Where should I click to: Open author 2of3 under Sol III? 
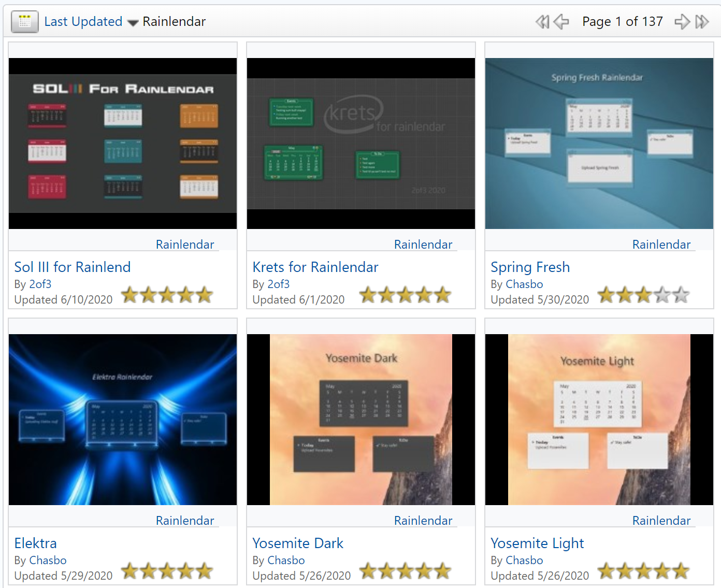pyautogui.click(x=40, y=284)
